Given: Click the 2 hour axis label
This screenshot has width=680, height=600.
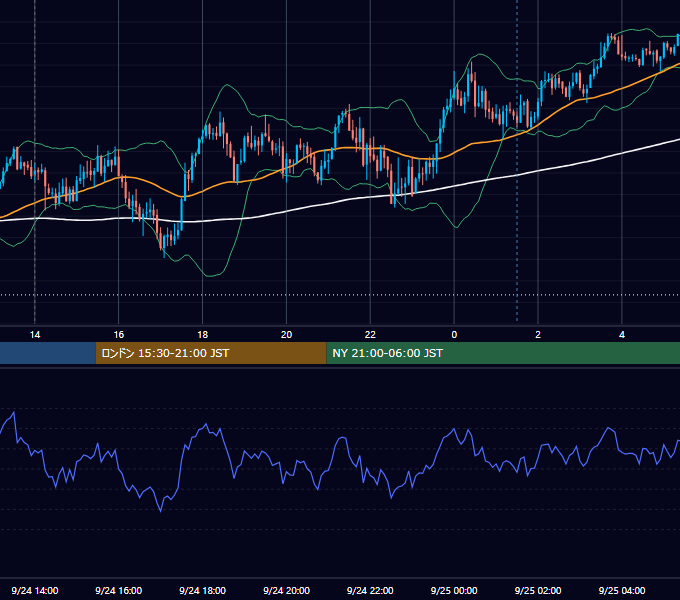Looking at the screenshot, I should (538, 335).
